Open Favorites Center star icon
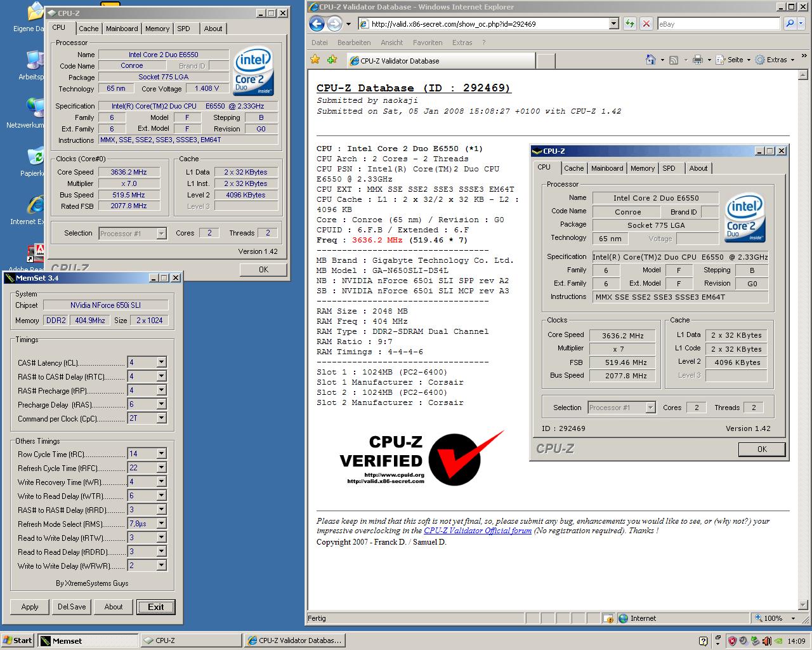Viewport: 812px width, 650px height. pos(315,60)
